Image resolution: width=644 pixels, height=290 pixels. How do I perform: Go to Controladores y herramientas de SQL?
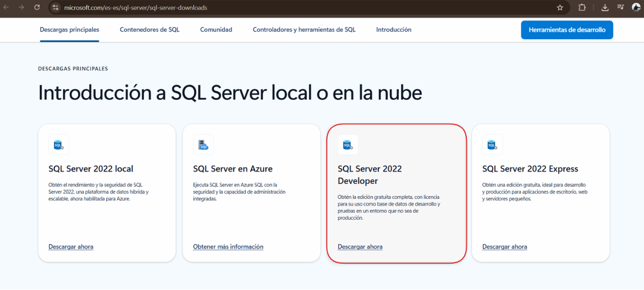304,30
